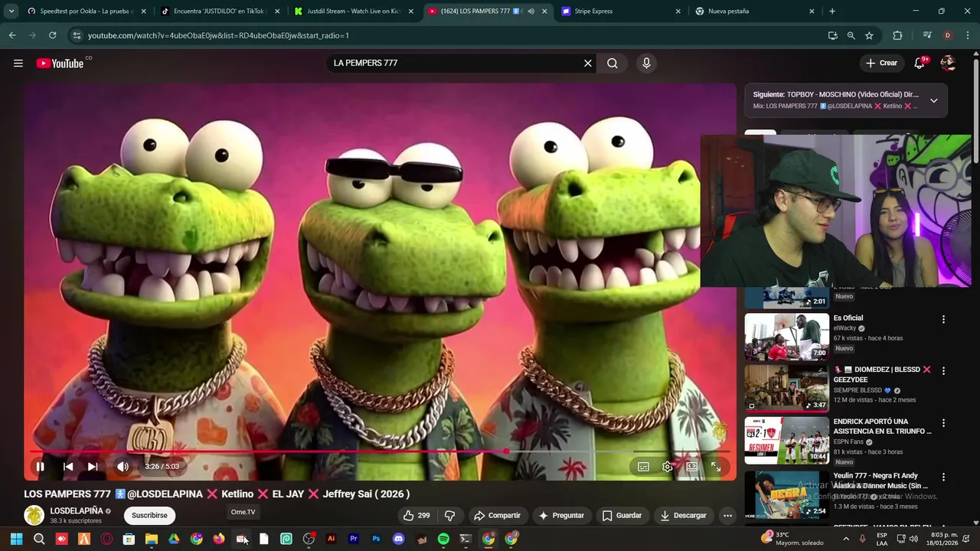Image resolution: width=980 pixels, height=551 pixels.
Task: Share the video with Compartir
Action: click(x=497, y=516)
